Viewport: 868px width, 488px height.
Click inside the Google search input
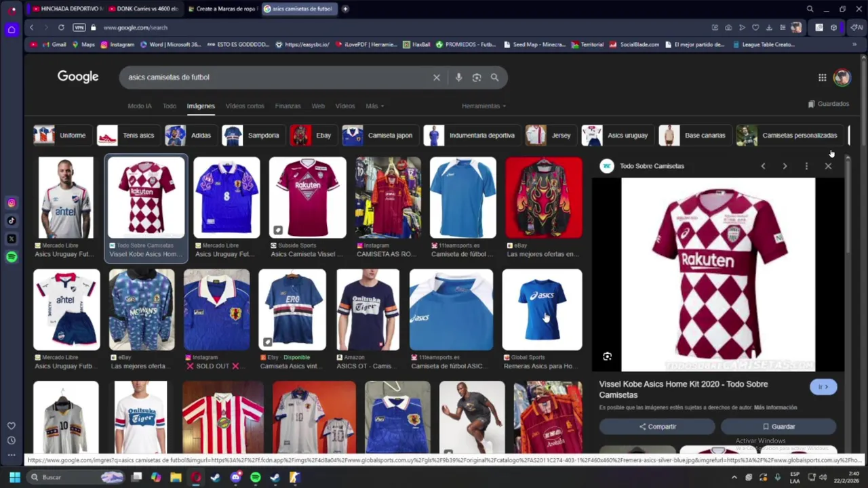278,77
